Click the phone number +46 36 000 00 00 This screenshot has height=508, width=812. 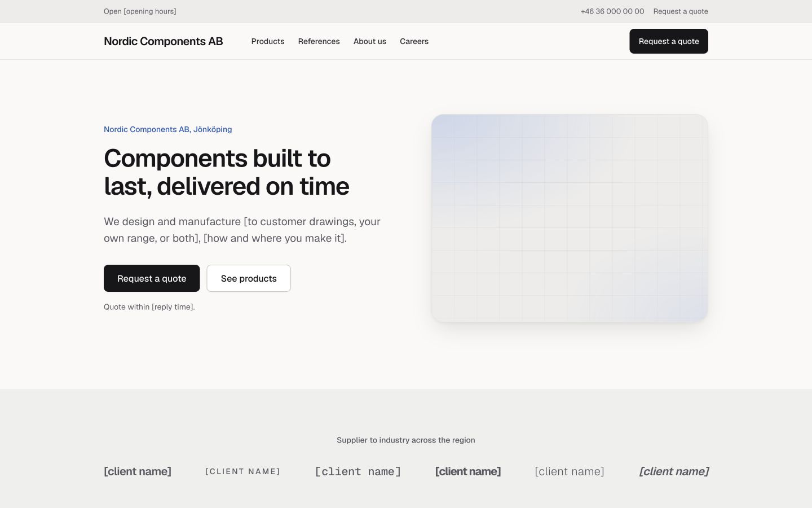coord(612,11)
